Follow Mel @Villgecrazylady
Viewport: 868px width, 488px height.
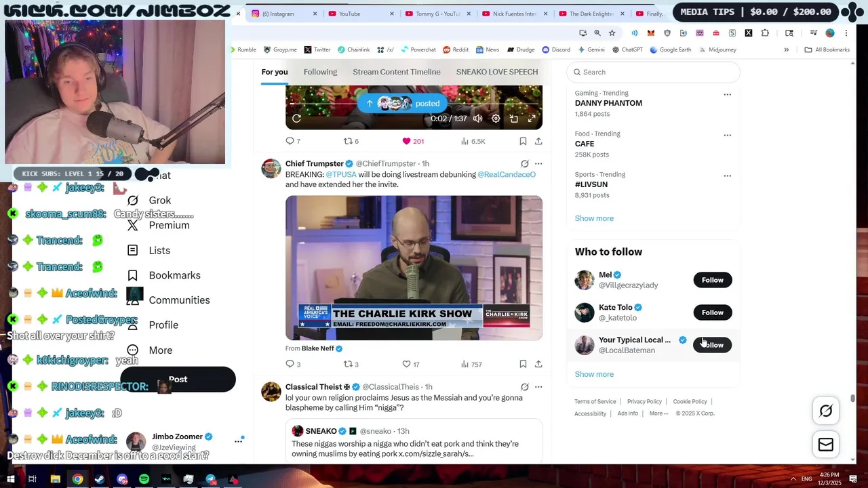[x=713, y=280]
